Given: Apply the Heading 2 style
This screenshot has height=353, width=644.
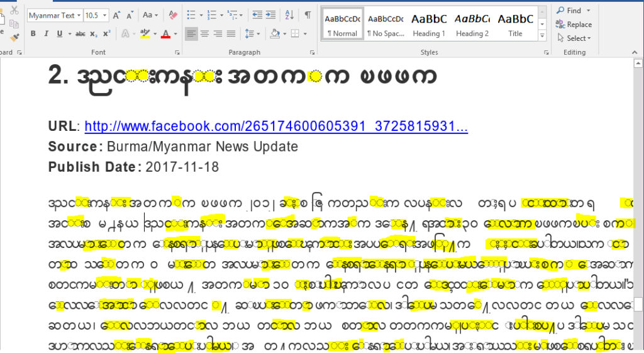Looking at the screenshot, I should click(472, 25).
